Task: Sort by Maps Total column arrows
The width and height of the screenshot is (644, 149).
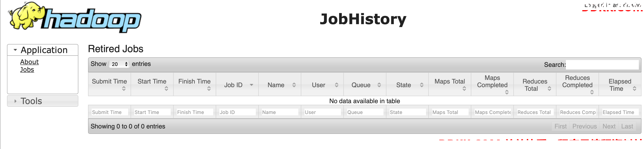Action: (464, 88)
